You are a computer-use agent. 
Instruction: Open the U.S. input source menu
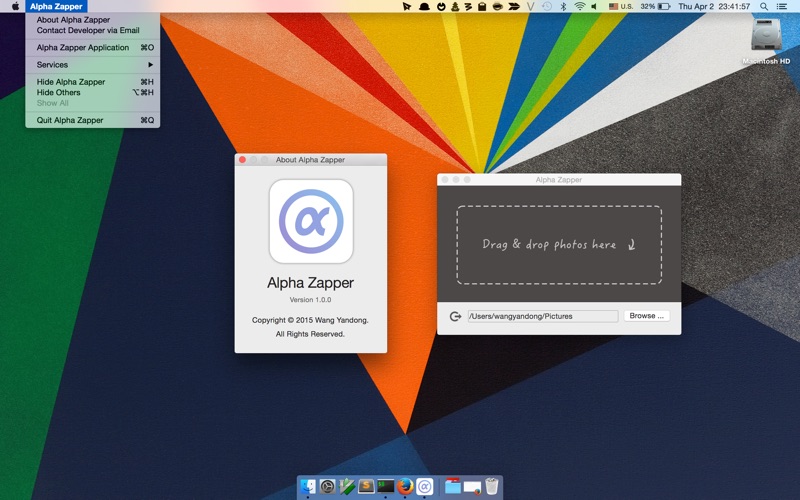coord(620,6)
